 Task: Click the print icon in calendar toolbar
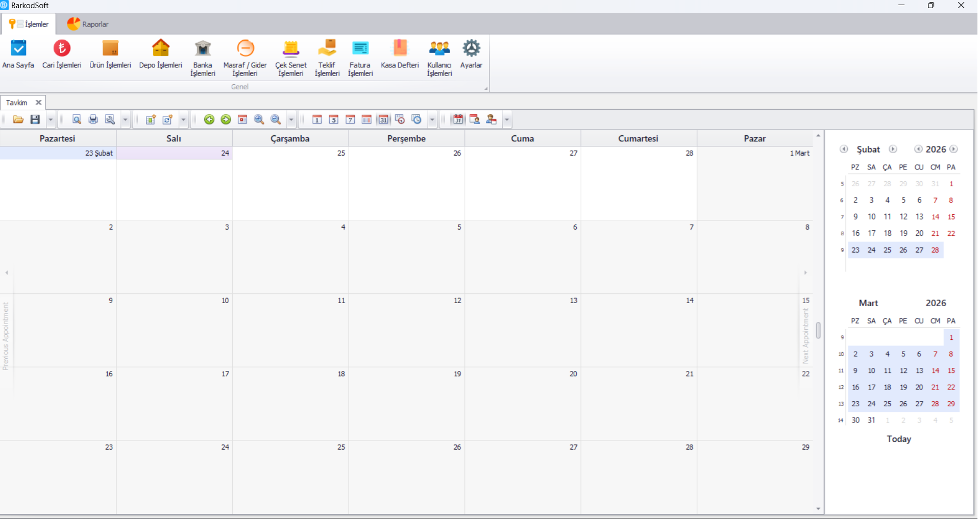(x=93, y=119)
